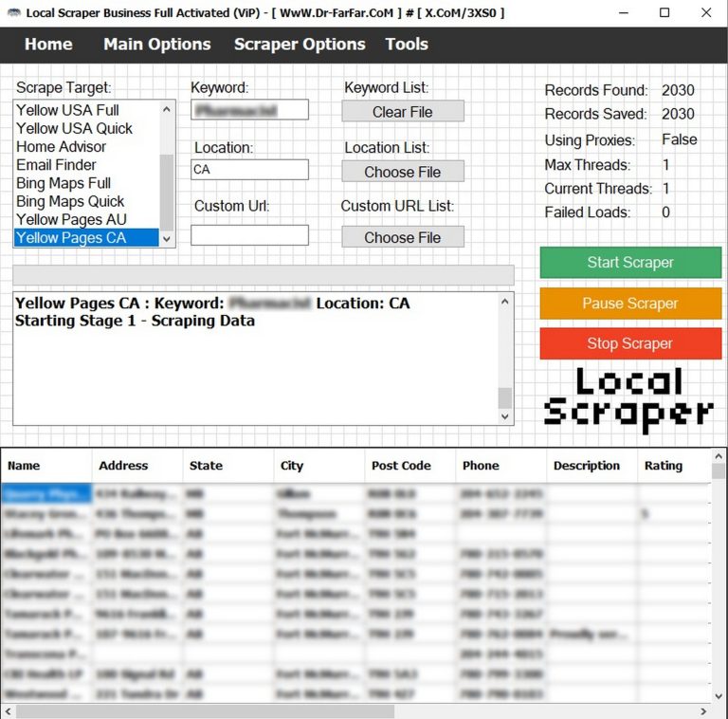Select Yellow USA Quick scrape target
The image size is (728, 719).
[86, 128]
